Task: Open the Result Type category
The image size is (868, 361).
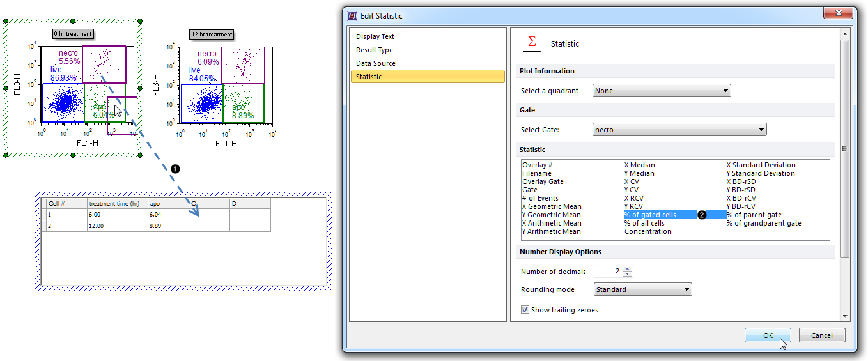Action: [375, 50]
